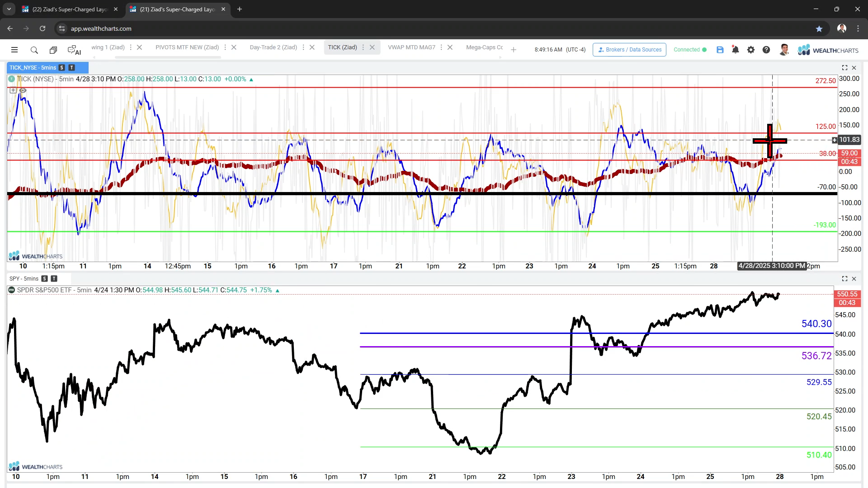This screenshot has width=868, height=488.
Task: Close the TICK_NYSE chart panel
Action: [854, 68]
